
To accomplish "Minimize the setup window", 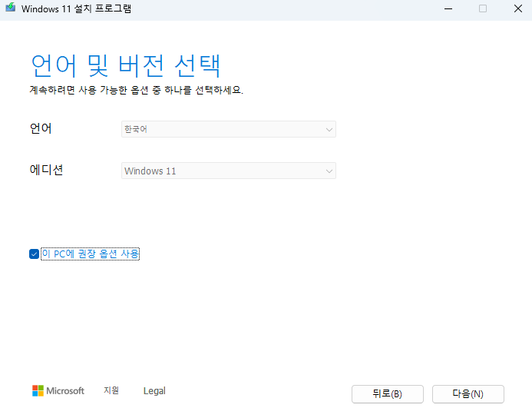I will pos(448,8).
